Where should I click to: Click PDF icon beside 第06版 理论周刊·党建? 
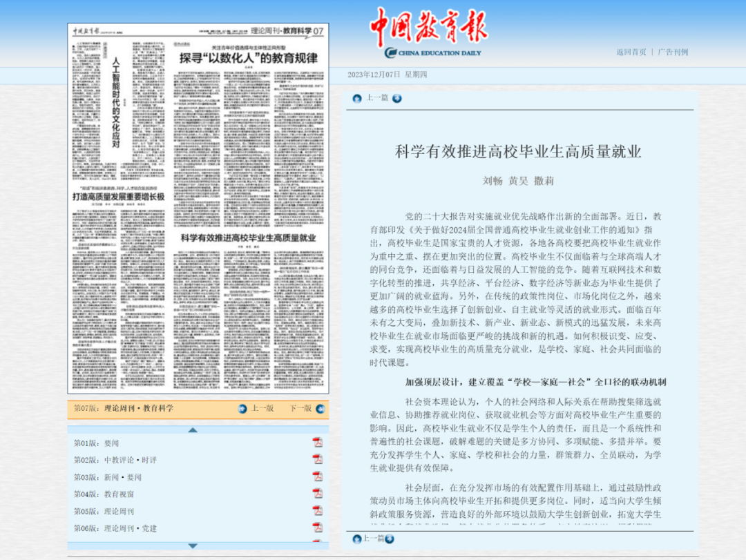click(318, 528)
